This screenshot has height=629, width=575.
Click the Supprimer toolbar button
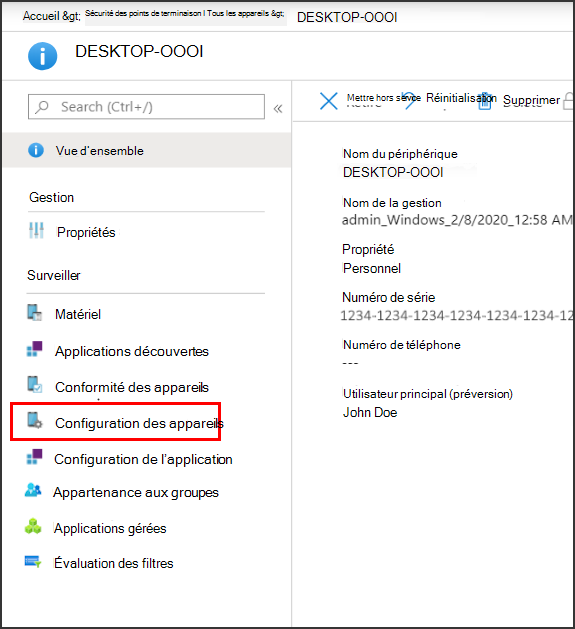(x=531, y=100)
